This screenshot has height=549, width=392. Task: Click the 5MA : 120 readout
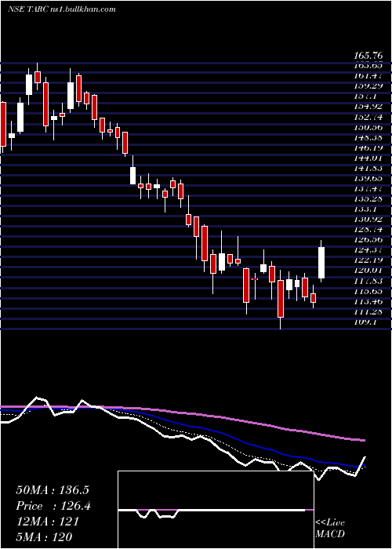coord(44,536)
